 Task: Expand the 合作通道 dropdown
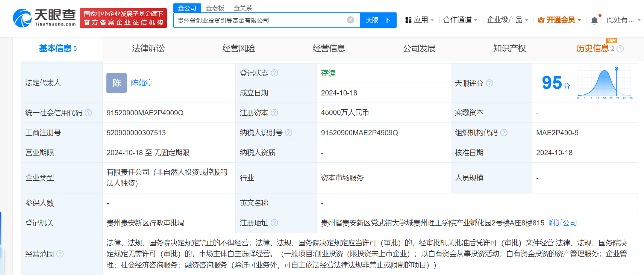click(460, 20)
